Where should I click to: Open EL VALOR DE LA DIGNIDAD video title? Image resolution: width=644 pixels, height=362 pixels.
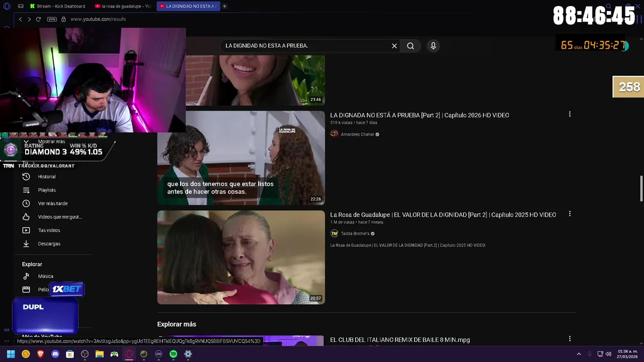[443, 215]
